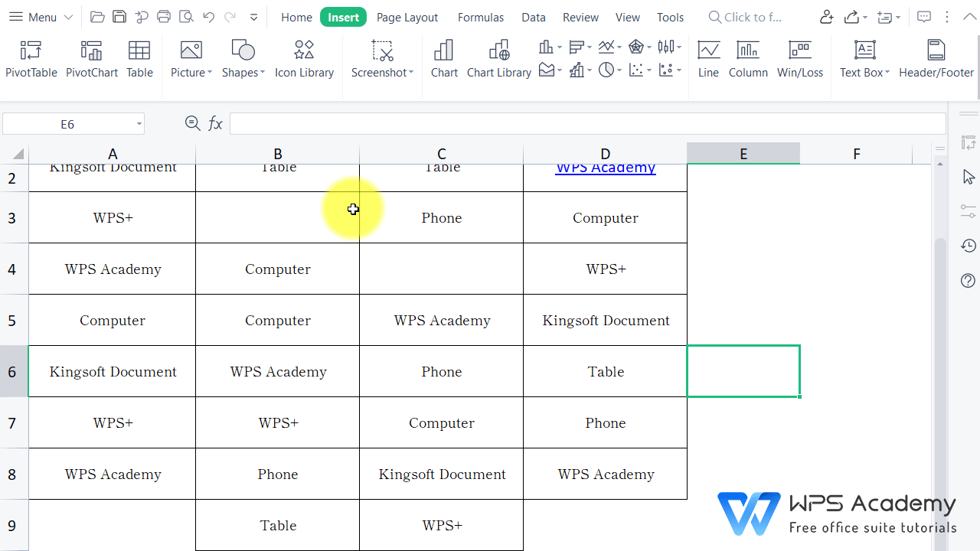Open the Name Box dropdown arrow
The width and height of the screenshot is (980, 551).
point(139,124)
